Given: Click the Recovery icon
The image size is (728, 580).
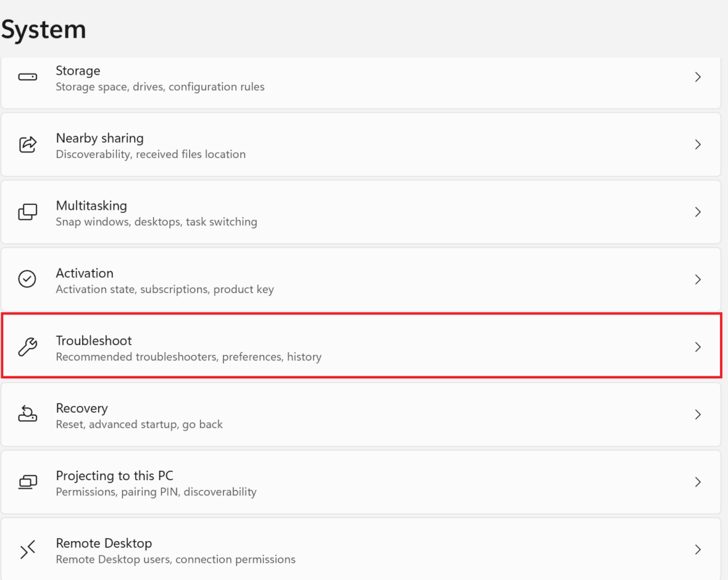Looking at the screenshot, I should [x=27, y=415].
